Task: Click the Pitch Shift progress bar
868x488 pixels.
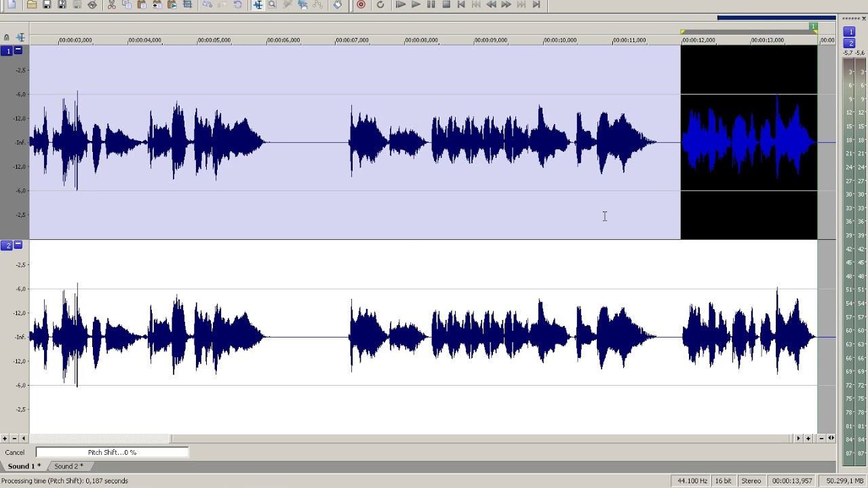Action: tap(112, 452)
